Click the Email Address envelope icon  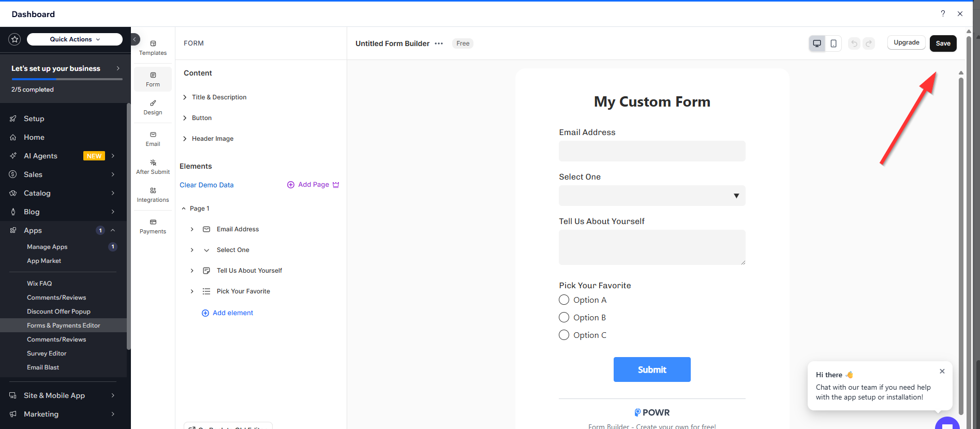[206, 229]
